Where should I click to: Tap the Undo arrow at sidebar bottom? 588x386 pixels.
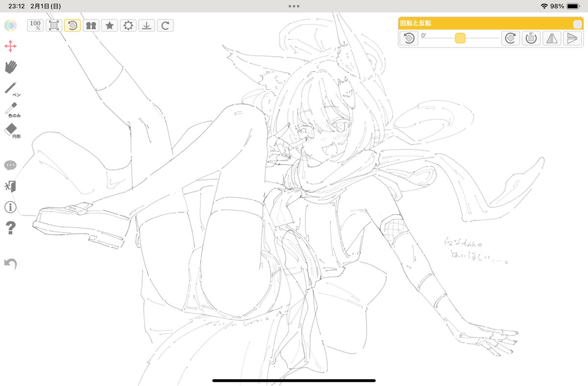tap(10, 264)
